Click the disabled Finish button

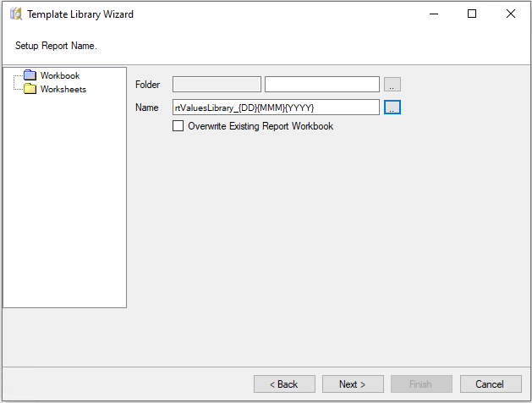click(421, 384)
